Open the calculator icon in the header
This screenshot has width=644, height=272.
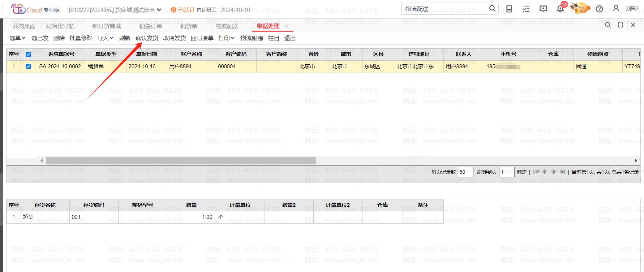click(x=509, y=9)
